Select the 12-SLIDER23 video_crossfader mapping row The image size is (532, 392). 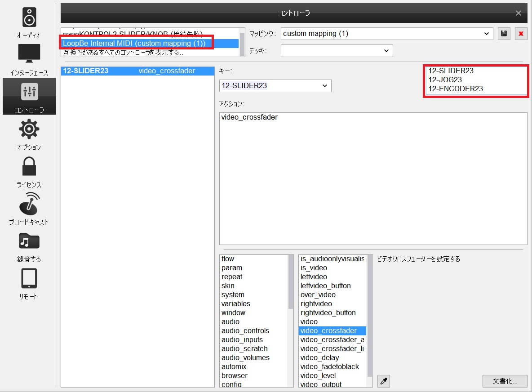tap(137, 71)
